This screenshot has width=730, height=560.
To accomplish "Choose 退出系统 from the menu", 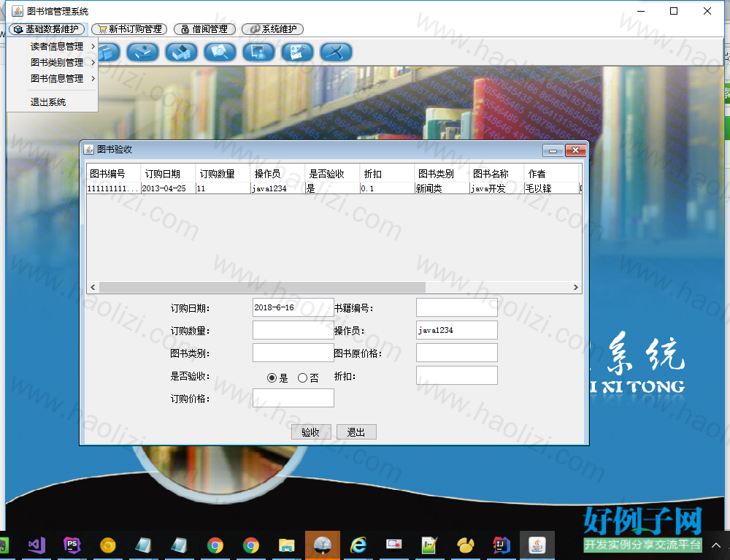I will coord(48,102).
